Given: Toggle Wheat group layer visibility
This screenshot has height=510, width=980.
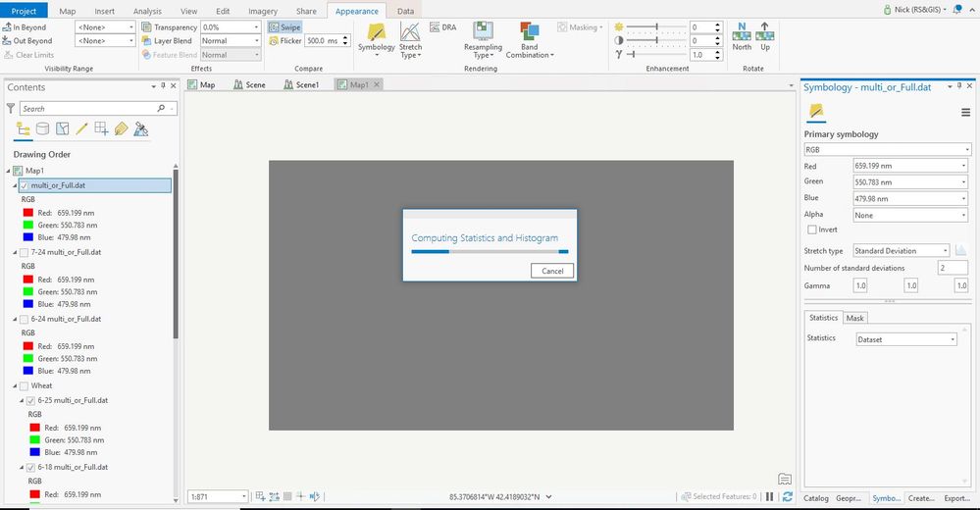Looking at the screenshot, I should tap(24, 385).
